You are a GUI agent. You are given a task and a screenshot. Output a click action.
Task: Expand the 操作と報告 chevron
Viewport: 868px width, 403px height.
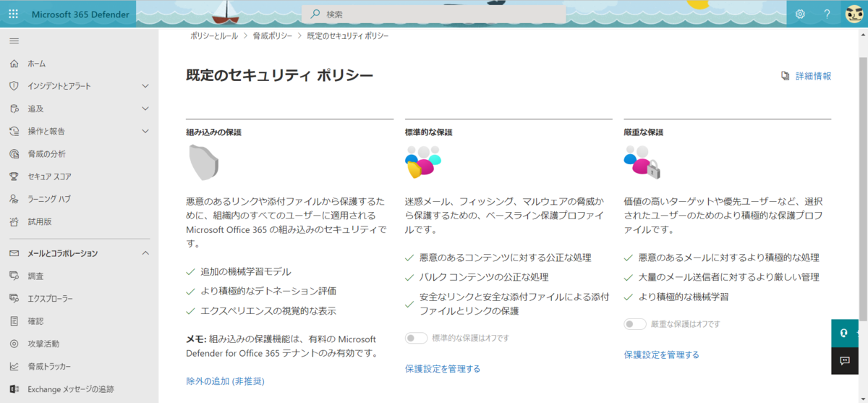(x=145, y=131)
